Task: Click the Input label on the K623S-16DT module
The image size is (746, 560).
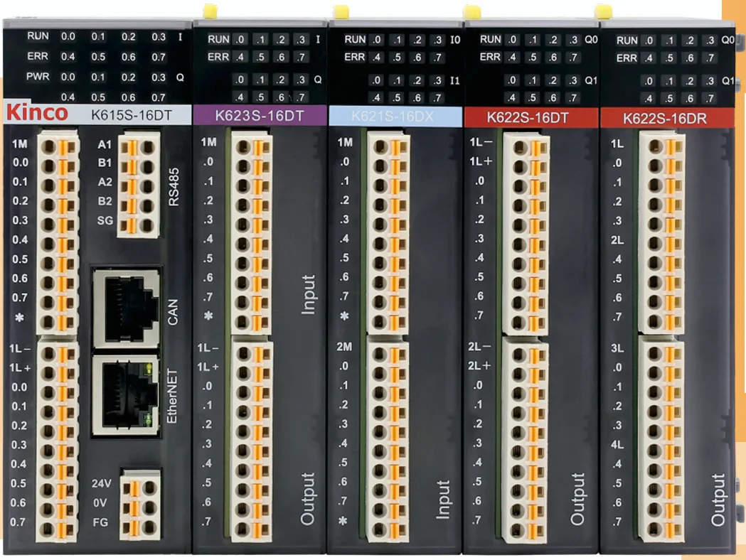Action: pyautogui.click(x=309, y=294)
